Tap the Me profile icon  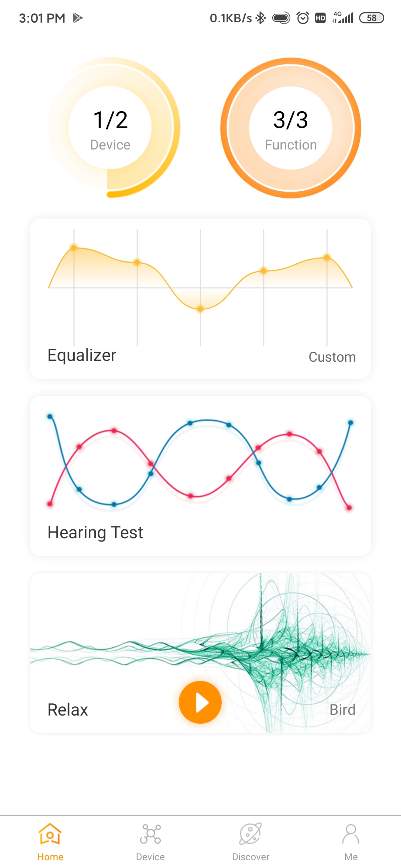351,834
